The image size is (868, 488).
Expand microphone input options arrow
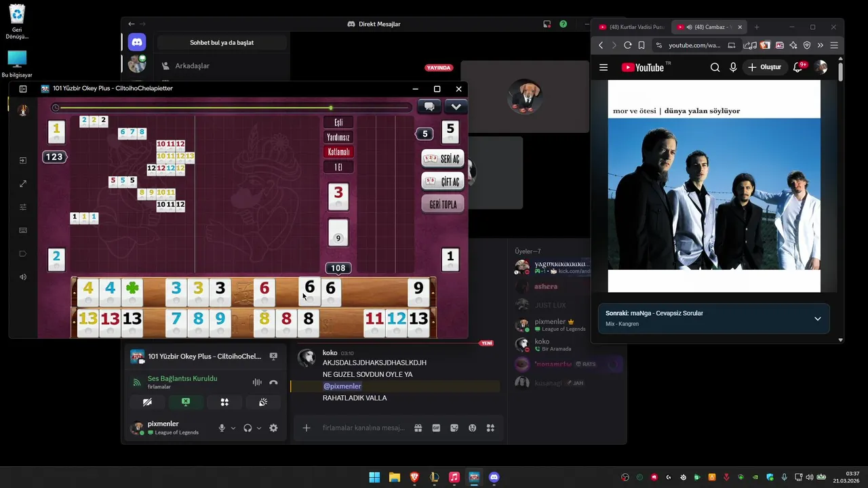(x=233, y=428)
